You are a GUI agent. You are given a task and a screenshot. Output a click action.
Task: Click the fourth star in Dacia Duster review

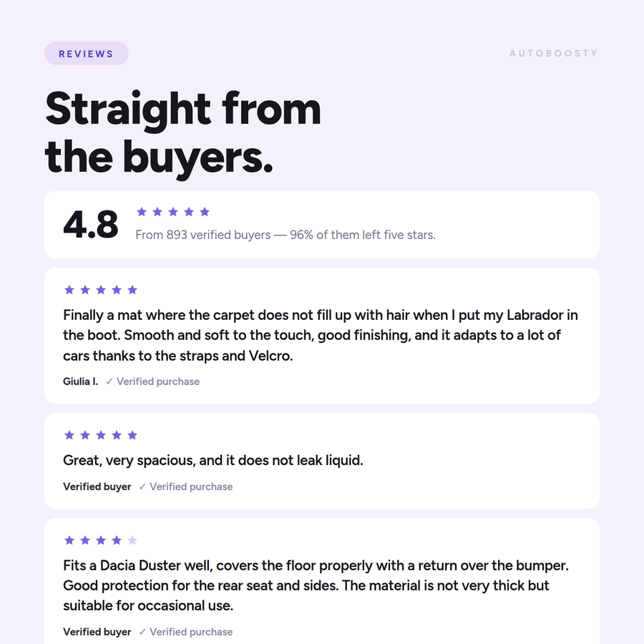coord(117,540)
